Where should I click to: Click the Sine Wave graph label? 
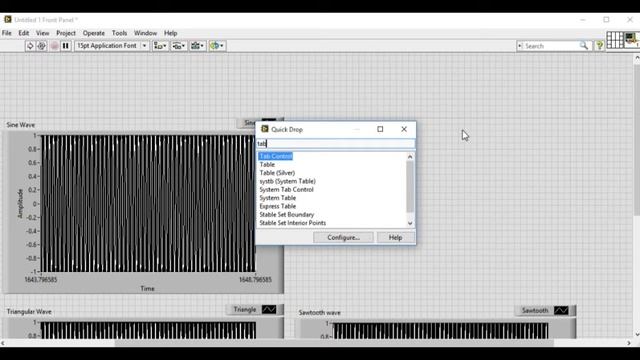pyautogui.click(x=20, y=125)
